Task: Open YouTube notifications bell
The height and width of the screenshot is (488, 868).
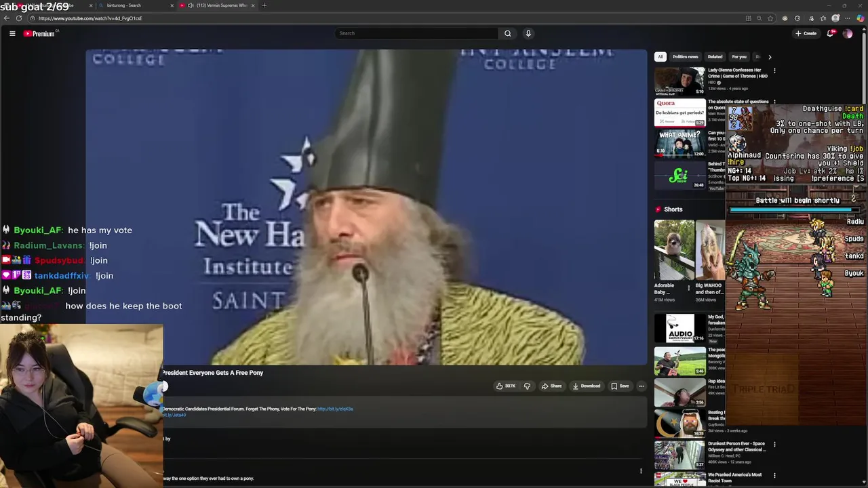Action: 831,33
